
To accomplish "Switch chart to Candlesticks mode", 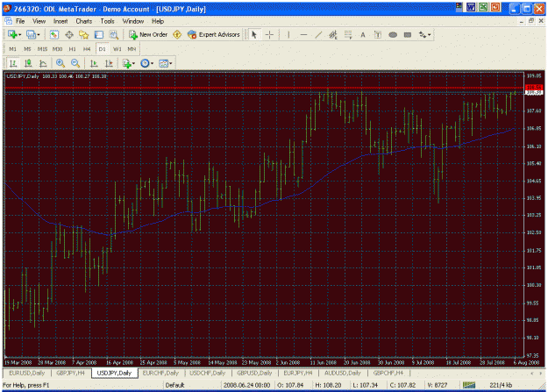I will coord(28,63).
